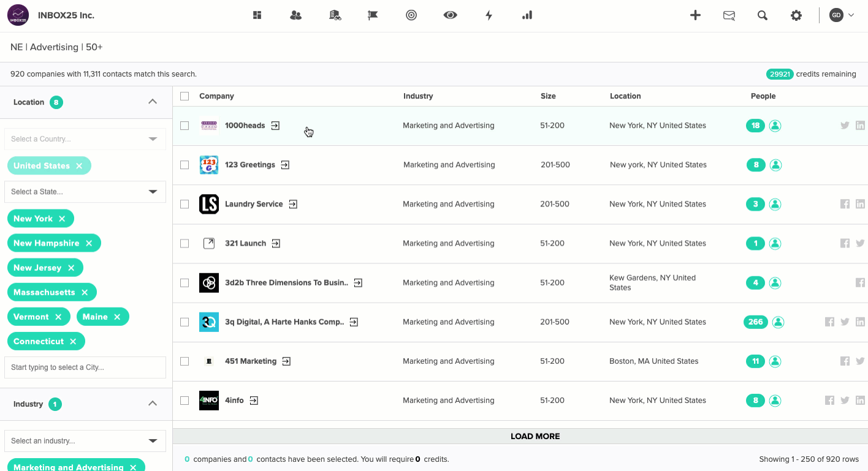Click the 266 people count badge
868x471 pixels.
click(x=756, y=322)
